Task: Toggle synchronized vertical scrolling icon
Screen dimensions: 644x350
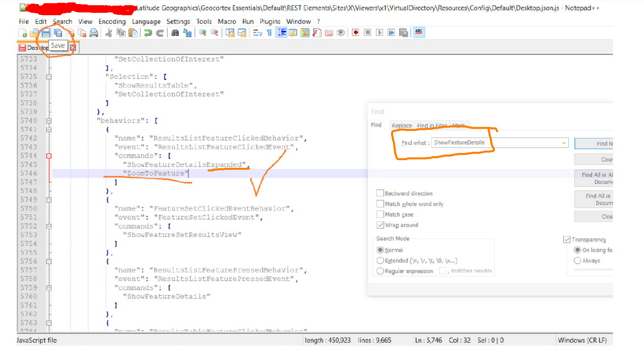Action: pyautogui.click(x=230, y=33)
